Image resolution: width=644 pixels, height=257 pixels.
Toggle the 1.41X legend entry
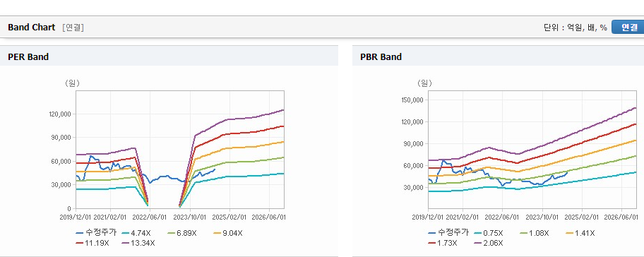pos(580,233)
